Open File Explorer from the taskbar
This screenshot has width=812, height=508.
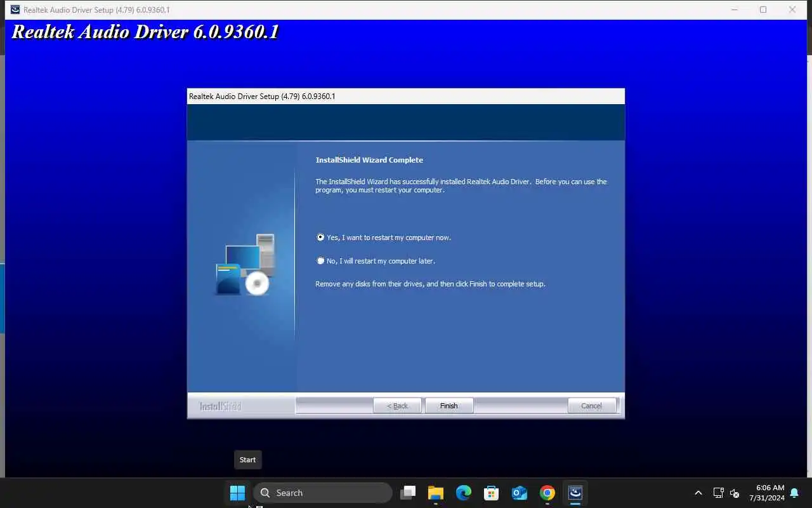point(436,493)
